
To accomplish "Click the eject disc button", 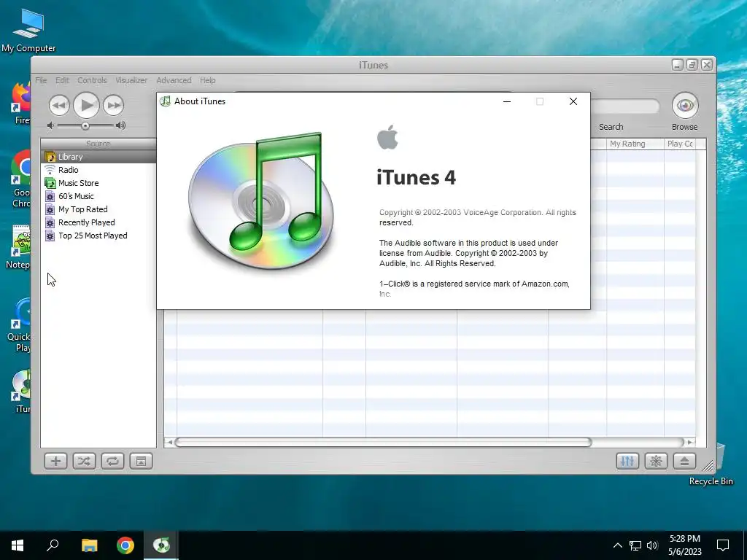I will (684, 461).
